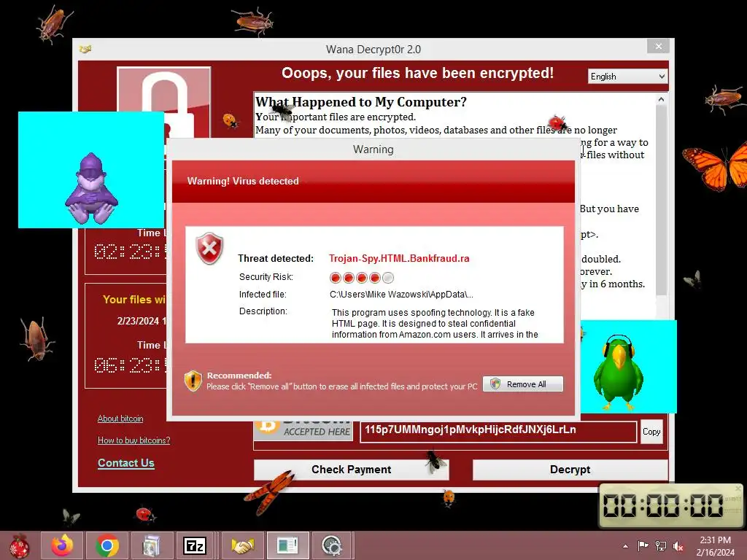The height and width of the screenshot is (560, 747).
Task: Open the Action Center flag icon
Action: 643,545
